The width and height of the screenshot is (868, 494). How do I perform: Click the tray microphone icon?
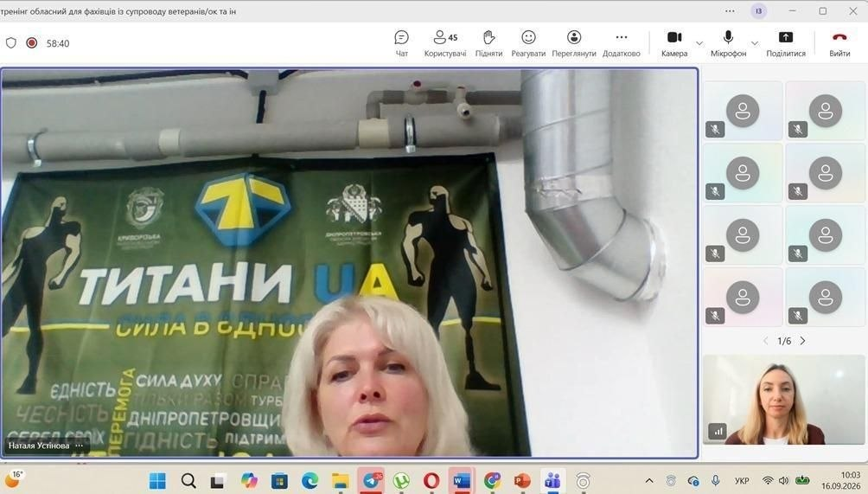pyautogui.click(x=715, y=481)
